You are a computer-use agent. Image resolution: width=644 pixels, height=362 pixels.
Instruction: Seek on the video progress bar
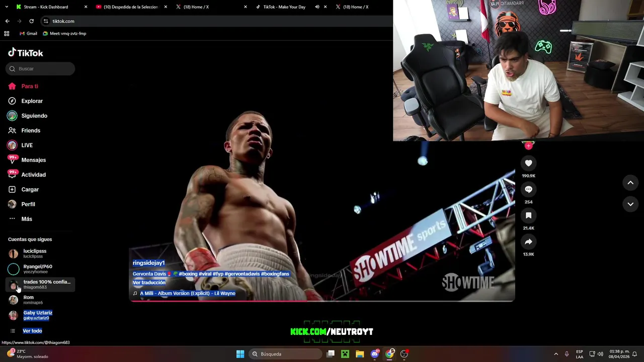[322, 301]
